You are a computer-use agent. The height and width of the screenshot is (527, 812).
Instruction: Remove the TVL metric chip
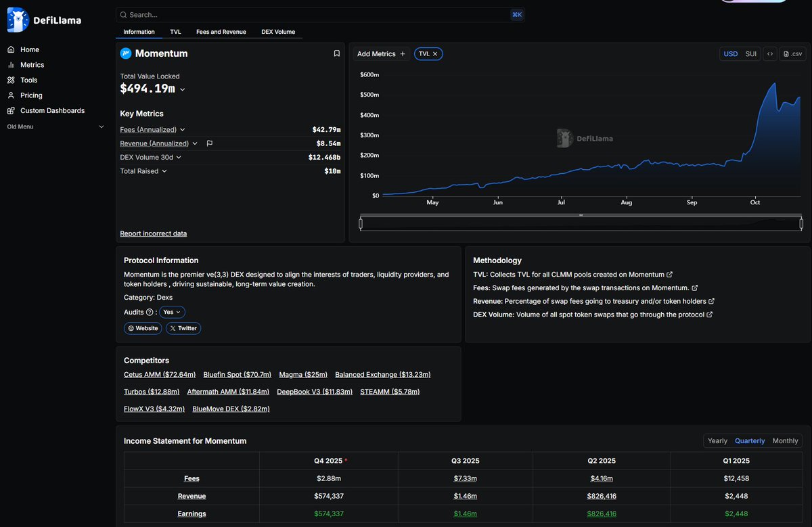point(435,53)
